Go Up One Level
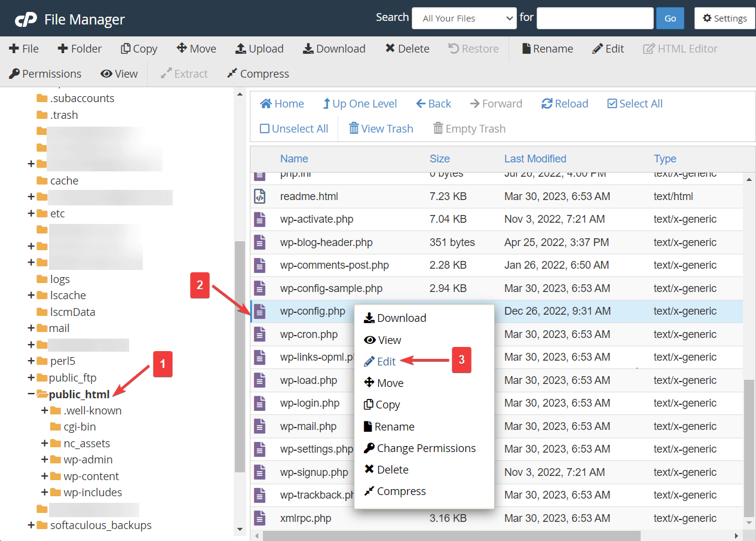 click(326, 104)
